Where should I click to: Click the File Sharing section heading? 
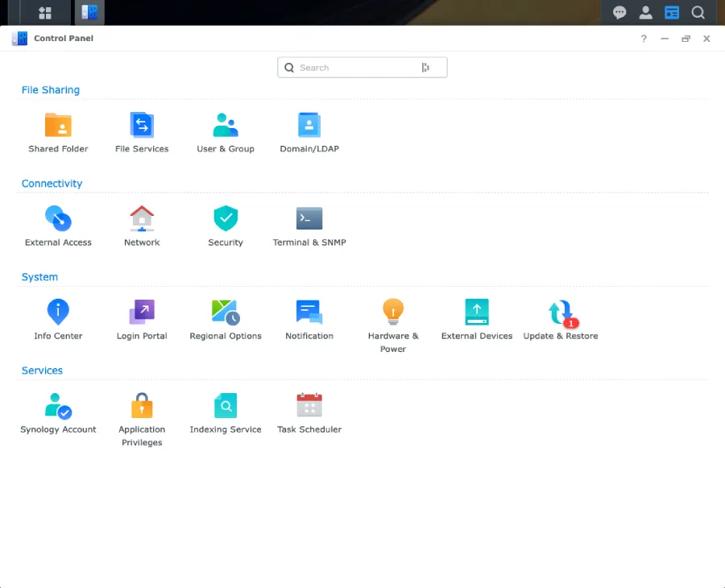(51, 89)
